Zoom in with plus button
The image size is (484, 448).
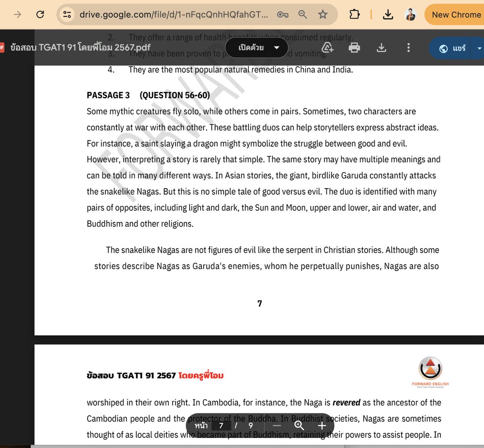pyautogui.click(x=322, y=425)
